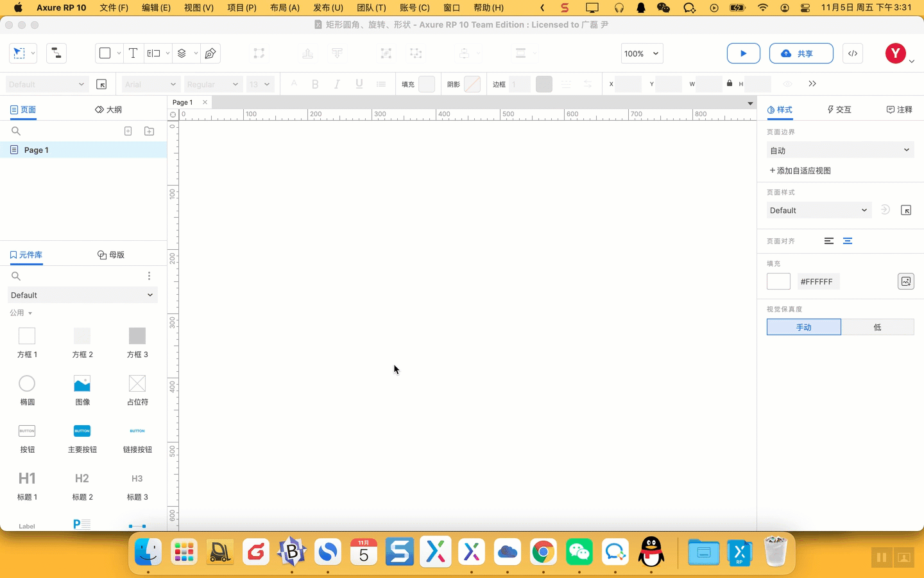Add a new folder icon
Screen dimensions: 924x578
coord(149,131)
